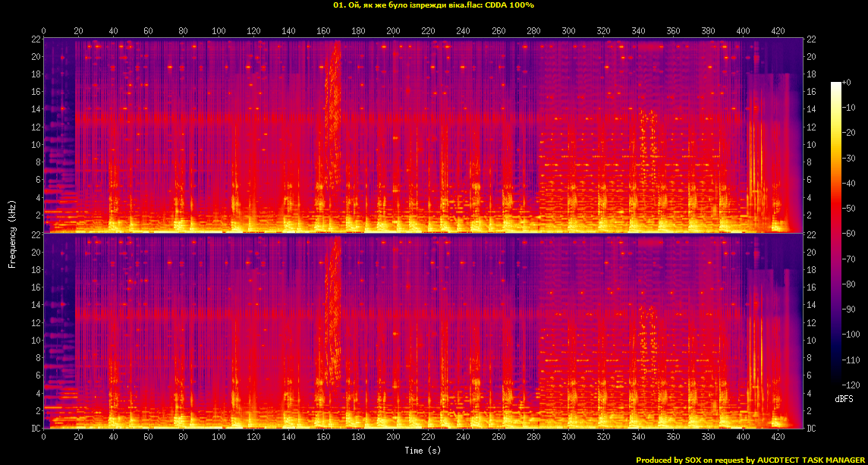Click the "Frequency (kHz)" axis label
Image resolution: width=868 pixels, height=465 pixels.
tap(12, 234)
